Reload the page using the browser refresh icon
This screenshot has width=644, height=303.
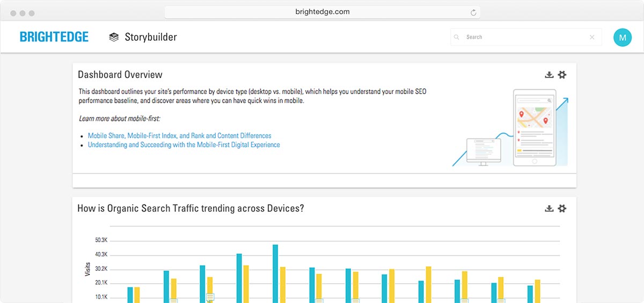pos(473,12)
